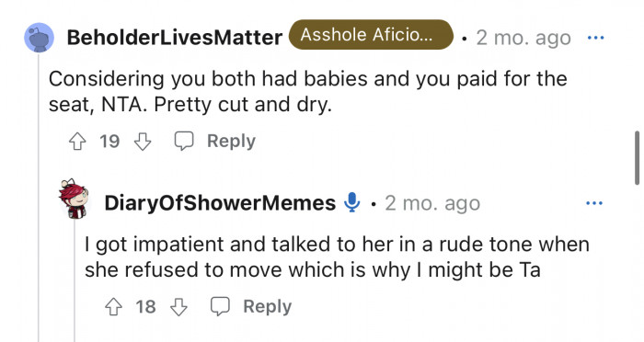
Task: Downvote DiaryOfShowerMemes' reply
Action: click(178, 307)
